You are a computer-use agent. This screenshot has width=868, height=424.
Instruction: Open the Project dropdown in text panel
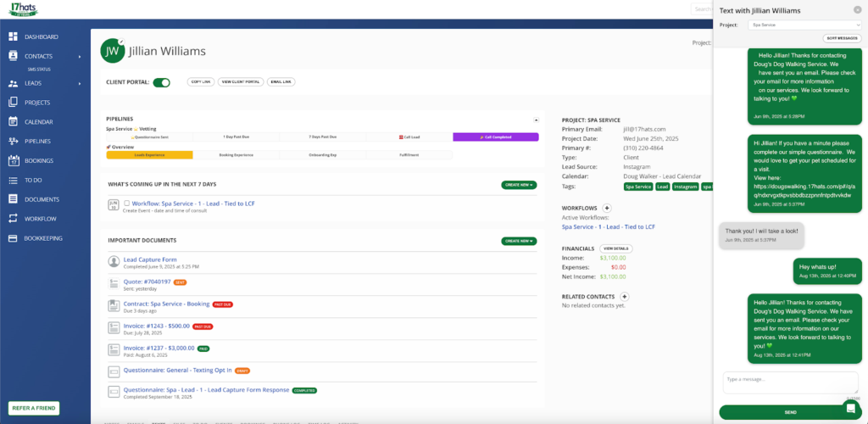click(805, 25)
